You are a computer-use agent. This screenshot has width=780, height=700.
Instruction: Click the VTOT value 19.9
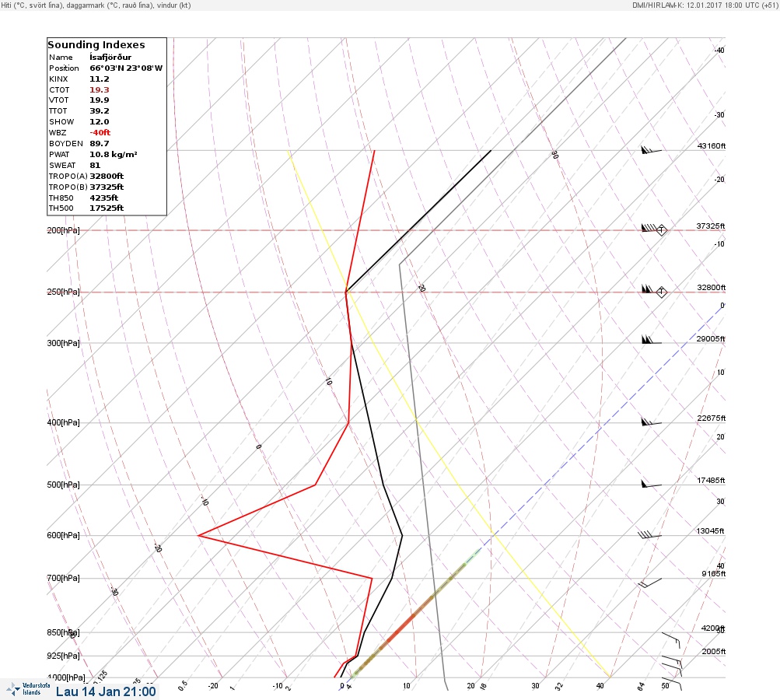click(x=100, y=100)
